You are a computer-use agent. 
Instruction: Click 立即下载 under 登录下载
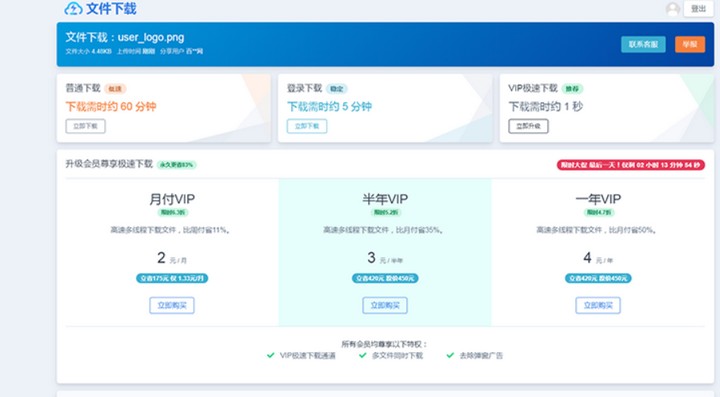click(307, 126)
